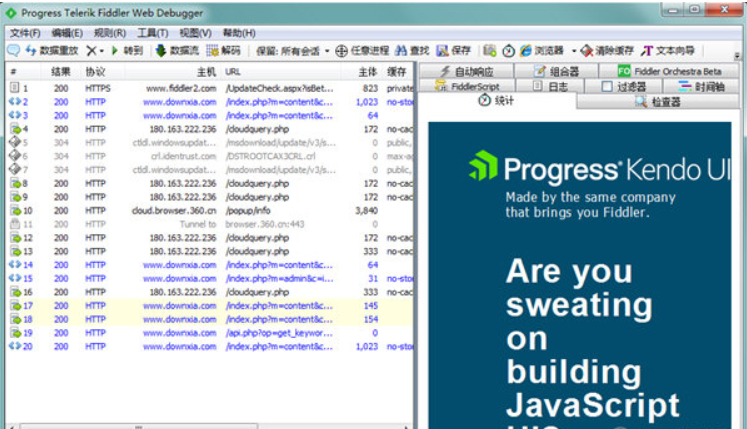The height and width of the screenshot is (429, 747).
Task: Switch to the 检查器 inspectors tab
Action: click(x=657, y=102)
